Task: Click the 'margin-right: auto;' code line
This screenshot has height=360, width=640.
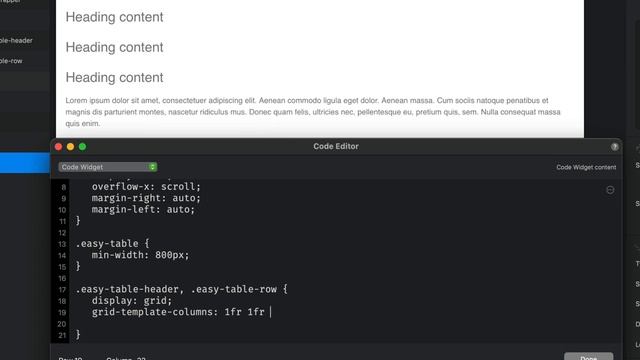Action: (146, 198)
